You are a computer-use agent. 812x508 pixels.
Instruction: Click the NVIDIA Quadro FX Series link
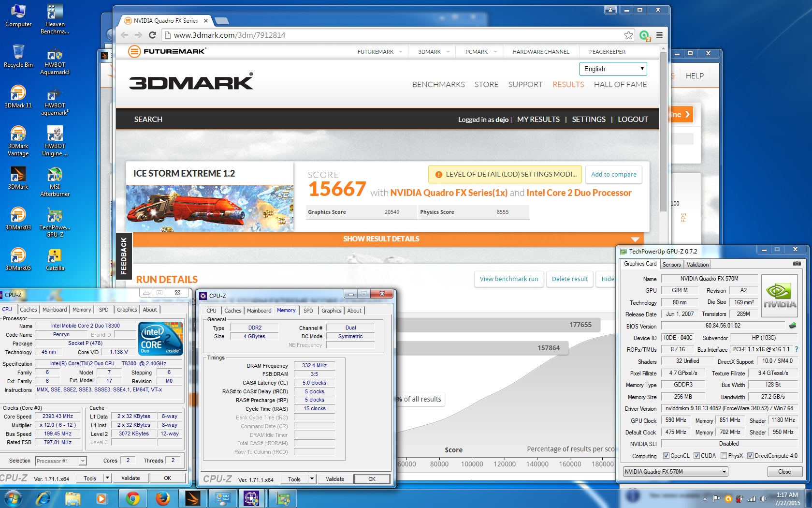click(x=449, y=193)
